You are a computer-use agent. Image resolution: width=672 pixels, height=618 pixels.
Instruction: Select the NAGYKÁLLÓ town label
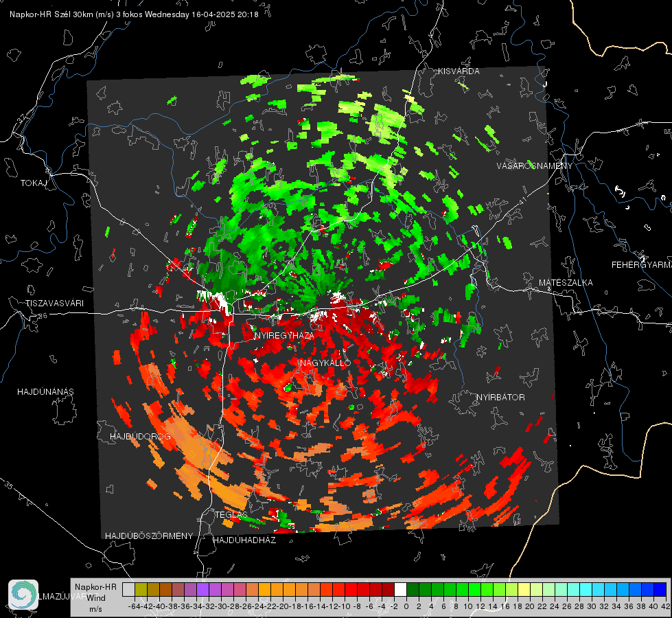click(x=325, y=363)
